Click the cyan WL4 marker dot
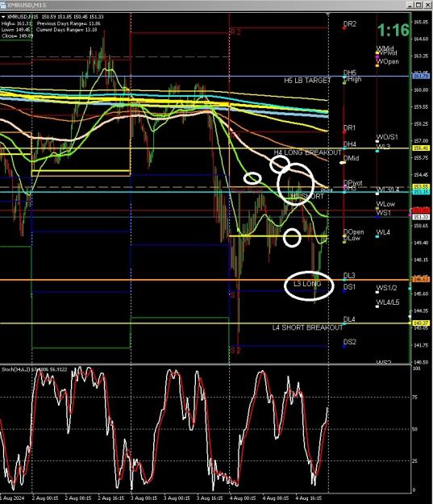Viewport: 433px width, 504px height. coord(377,236)
